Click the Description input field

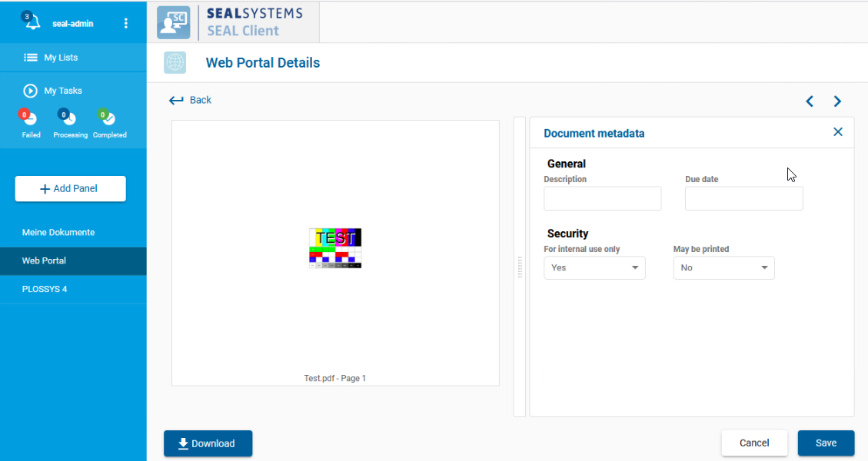[x=602, y=198]
